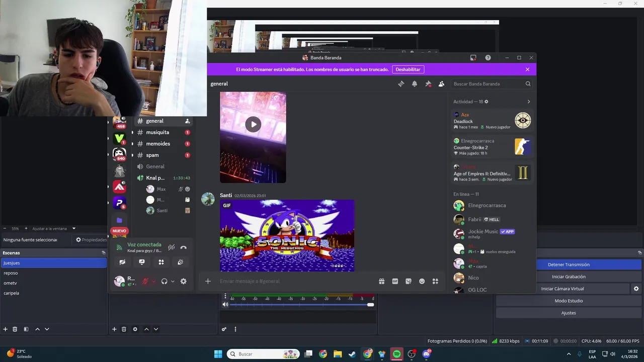Toggle the member list icon
The height and width of the screenshot is (362, 644).
441,84
